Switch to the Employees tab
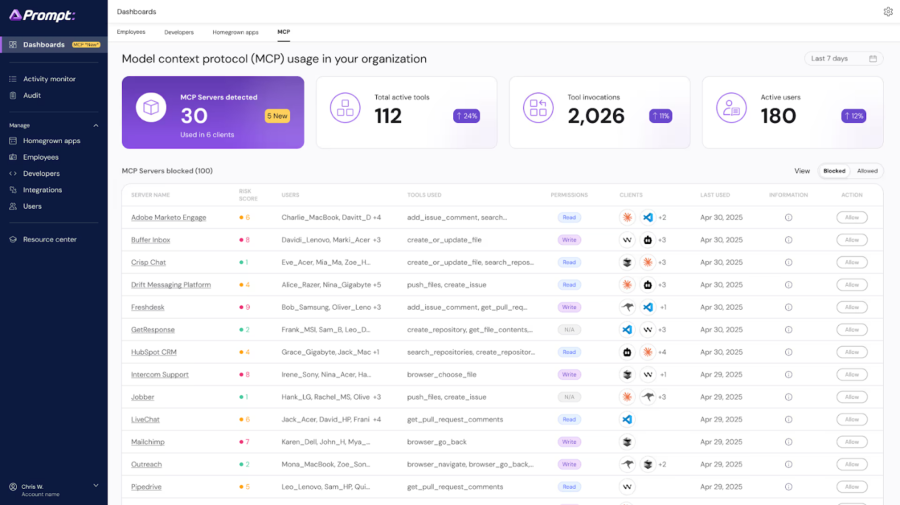This screenshot has width=900, height=505. 131,32
